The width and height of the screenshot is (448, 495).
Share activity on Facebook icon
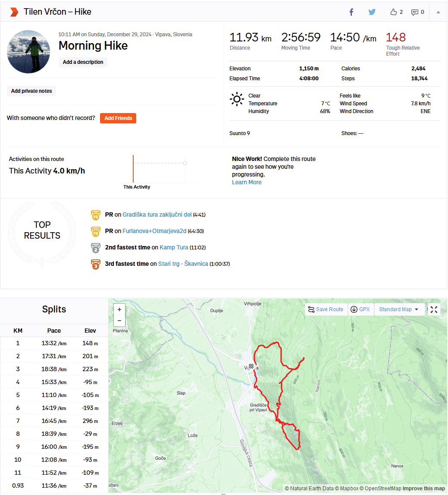point(351,12)
